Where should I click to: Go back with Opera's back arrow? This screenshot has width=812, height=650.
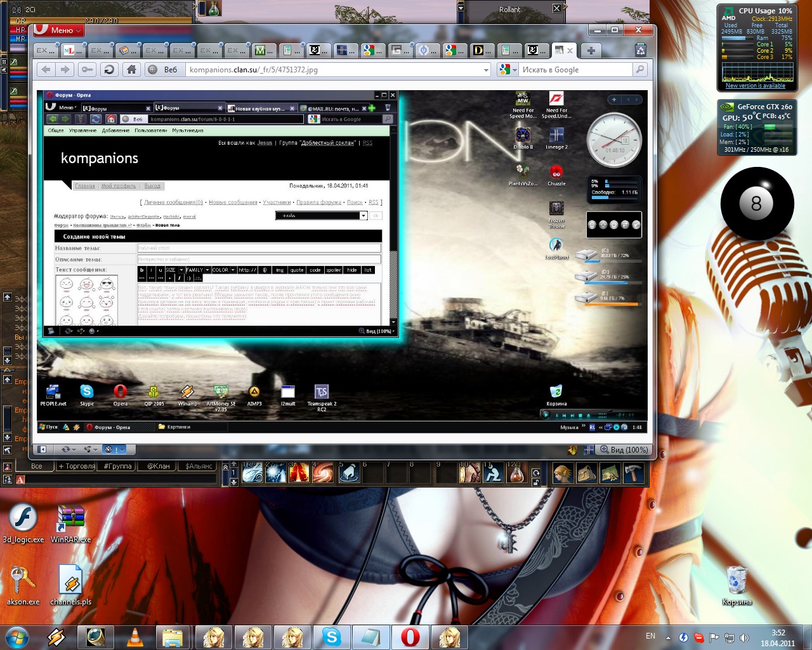pos(45,69)
